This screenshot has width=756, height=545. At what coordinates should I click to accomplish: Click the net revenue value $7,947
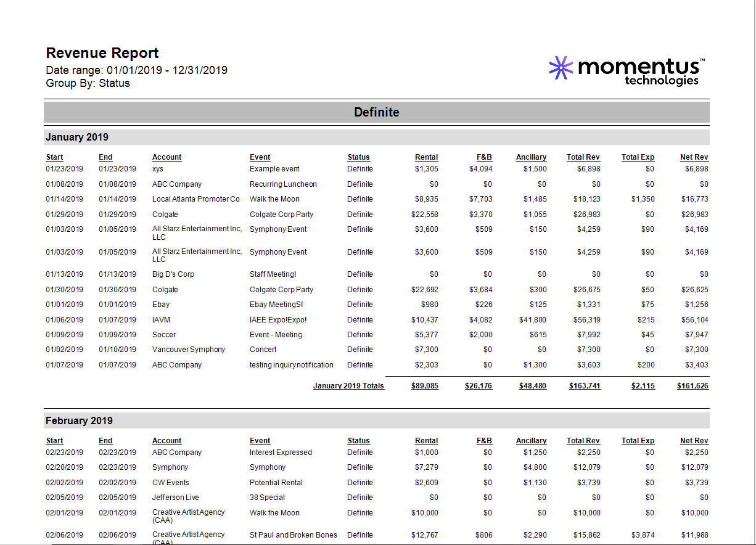pos(696,335)
